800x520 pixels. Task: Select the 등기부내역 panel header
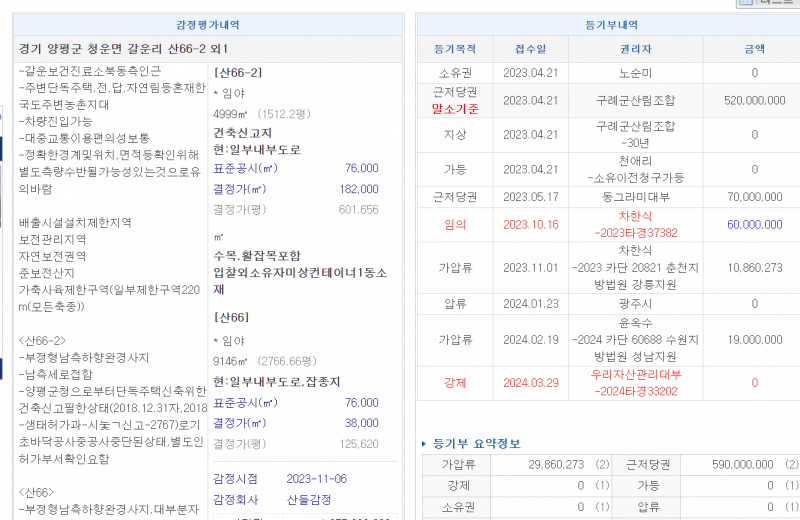[609, 24]
